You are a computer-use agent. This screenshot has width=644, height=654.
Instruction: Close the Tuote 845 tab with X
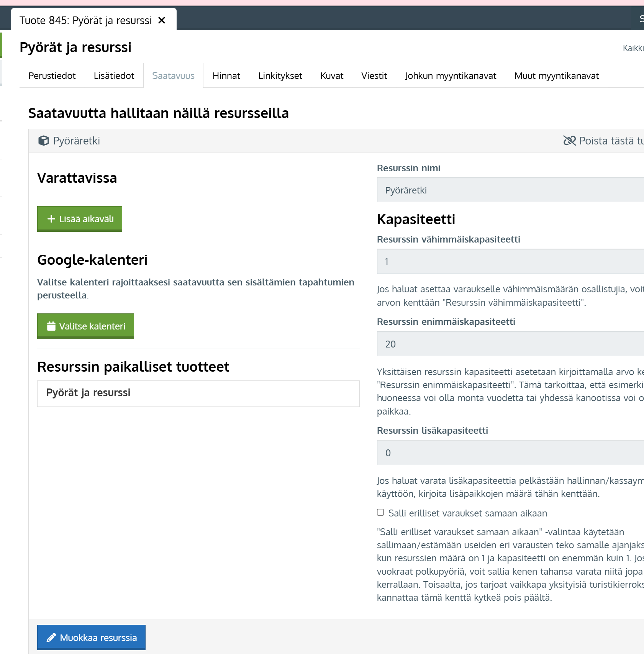[x=162, y=20]
